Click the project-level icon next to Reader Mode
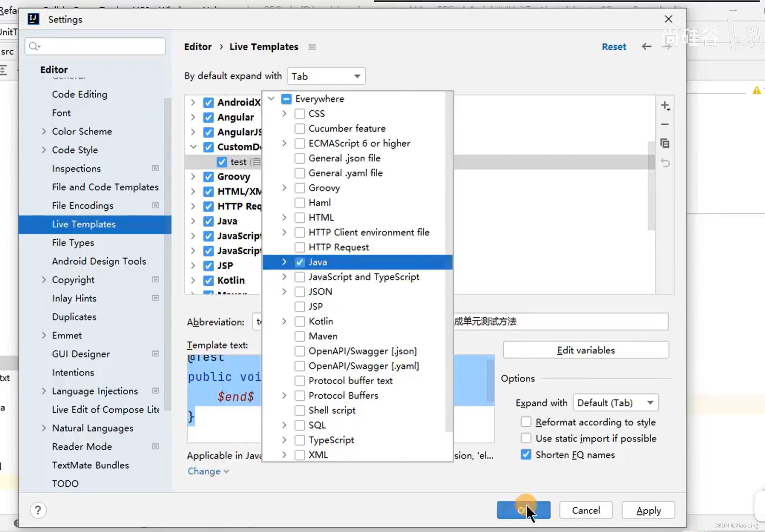This screenshot has height=532, width=765. [x=155, y=446]
